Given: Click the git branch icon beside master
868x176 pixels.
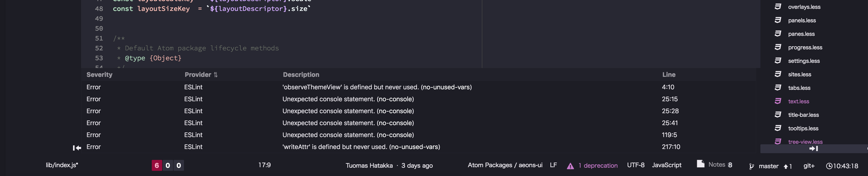Looking at the screenshot, I should (751, 166).
